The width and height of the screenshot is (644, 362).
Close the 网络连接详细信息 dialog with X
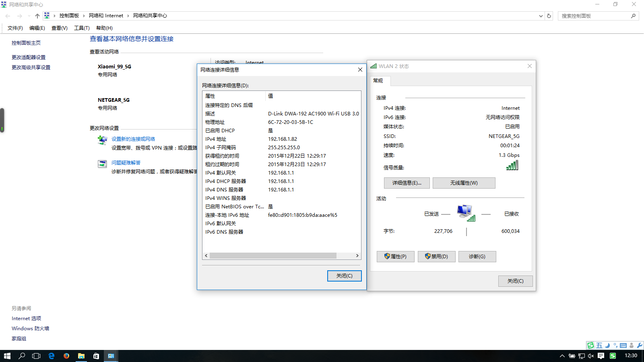[x=360, y=70]
